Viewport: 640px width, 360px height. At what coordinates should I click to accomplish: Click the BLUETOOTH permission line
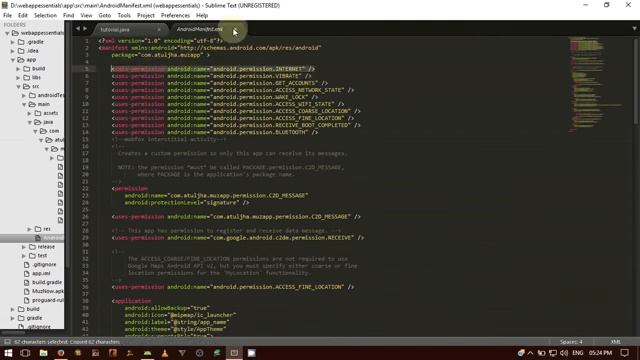pos(215,132)
